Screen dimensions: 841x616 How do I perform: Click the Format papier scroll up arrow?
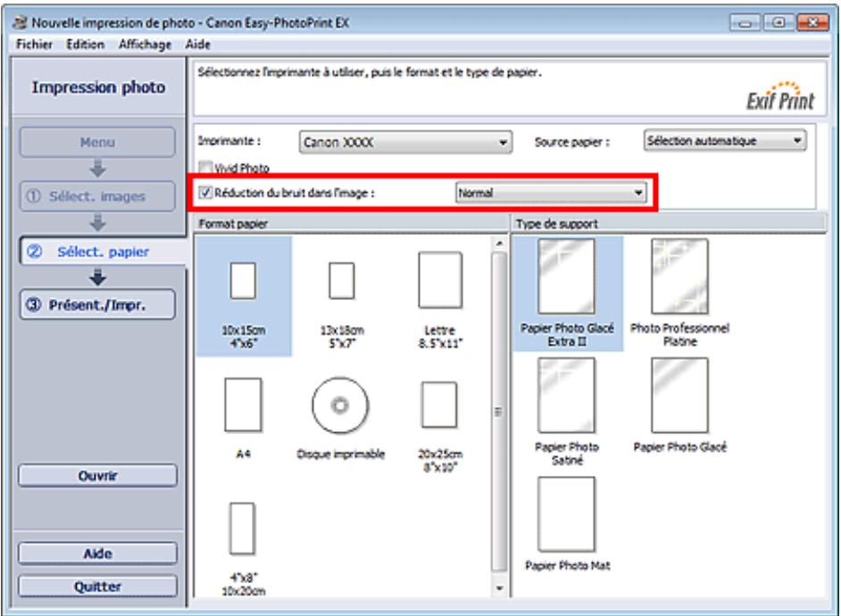coord(499,244)
